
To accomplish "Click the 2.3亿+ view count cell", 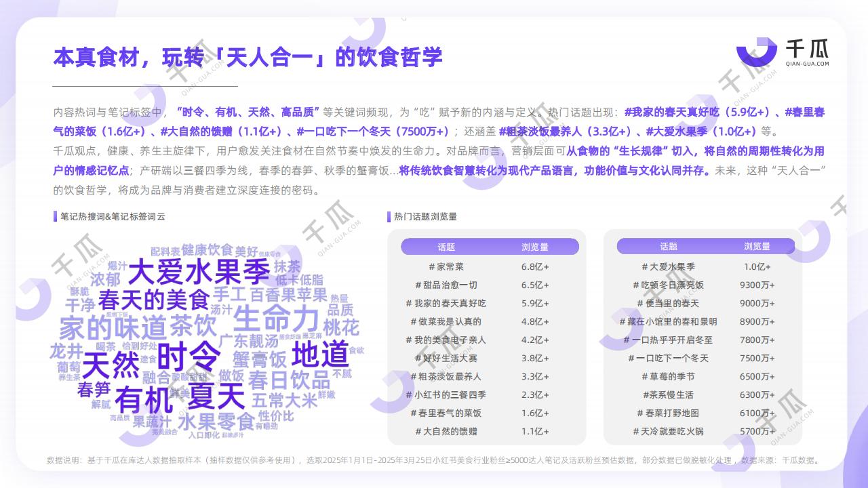I will click(535, 395).
